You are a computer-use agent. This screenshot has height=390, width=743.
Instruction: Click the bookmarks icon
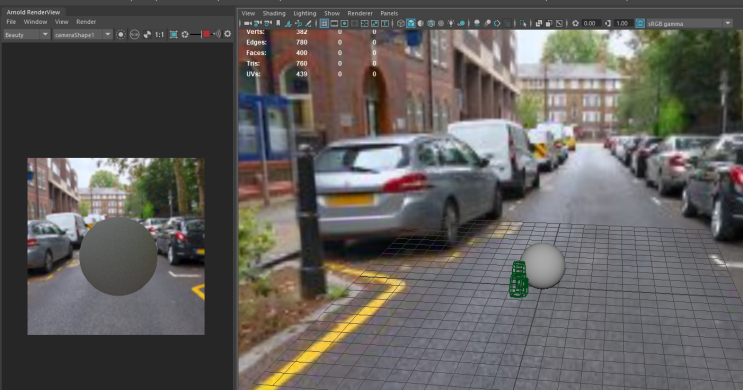click(x=278, y=23)
